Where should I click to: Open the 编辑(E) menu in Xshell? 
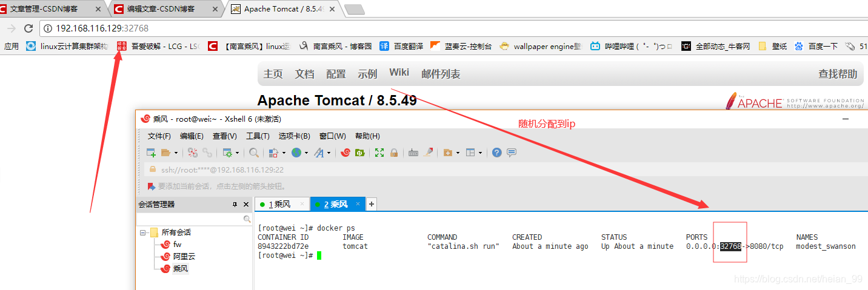click(x=192, y=136)
